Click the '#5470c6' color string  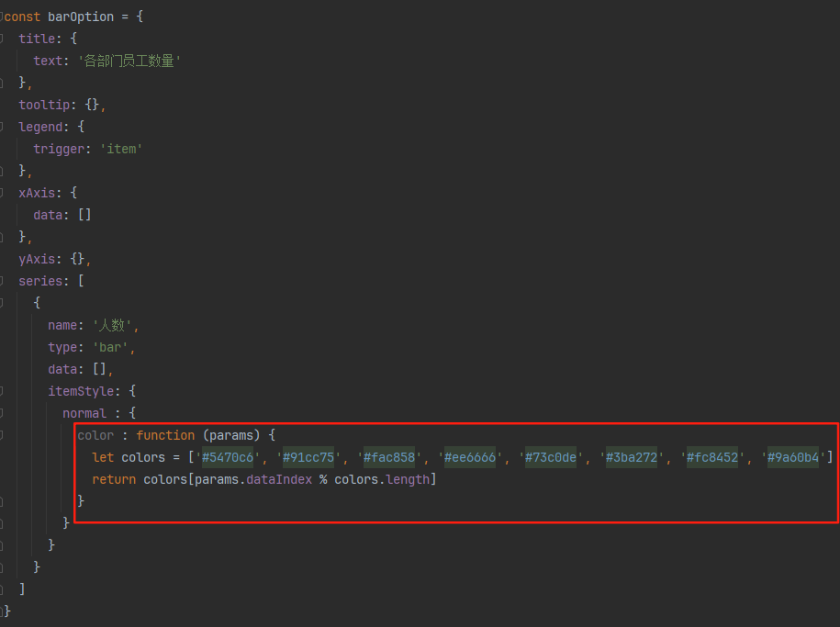coord(228,457)
